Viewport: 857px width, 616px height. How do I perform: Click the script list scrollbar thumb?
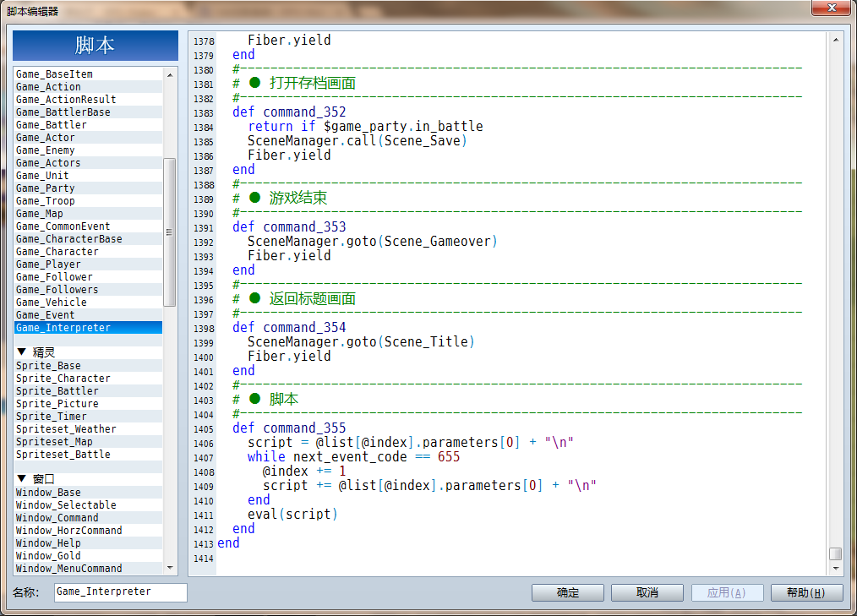pyautogui.click(x=170, y=232)
